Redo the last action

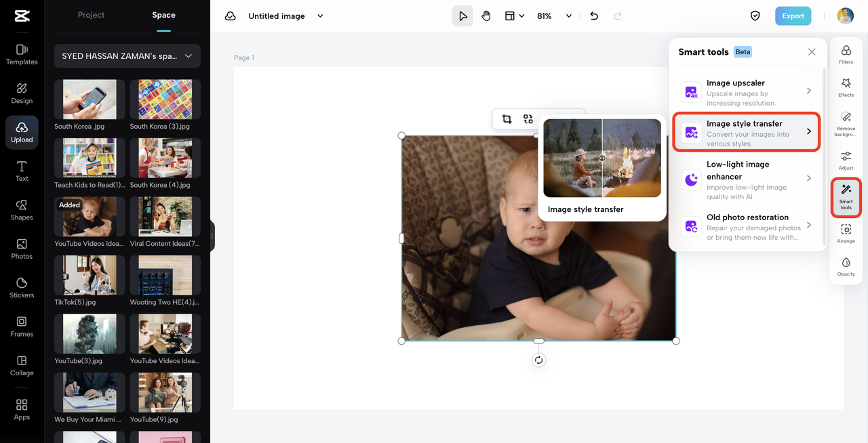(x=617, y=16)
